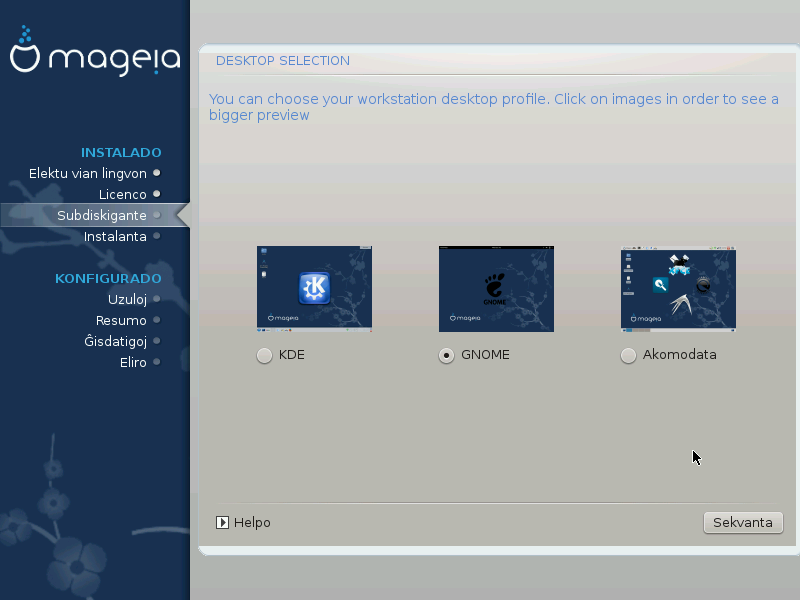Open the Akomodata desktop preview image

pyautogui.click(x=678, y=290)
